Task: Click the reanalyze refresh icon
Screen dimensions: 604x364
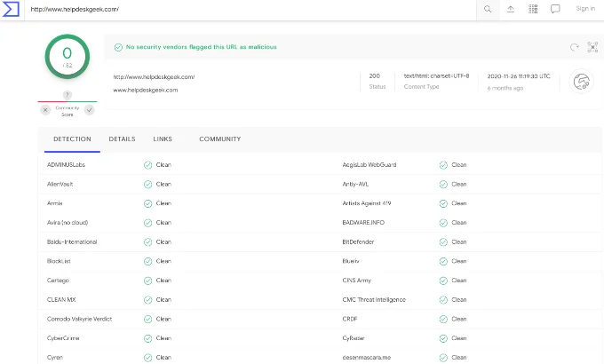Action: (x=575, y=47)
